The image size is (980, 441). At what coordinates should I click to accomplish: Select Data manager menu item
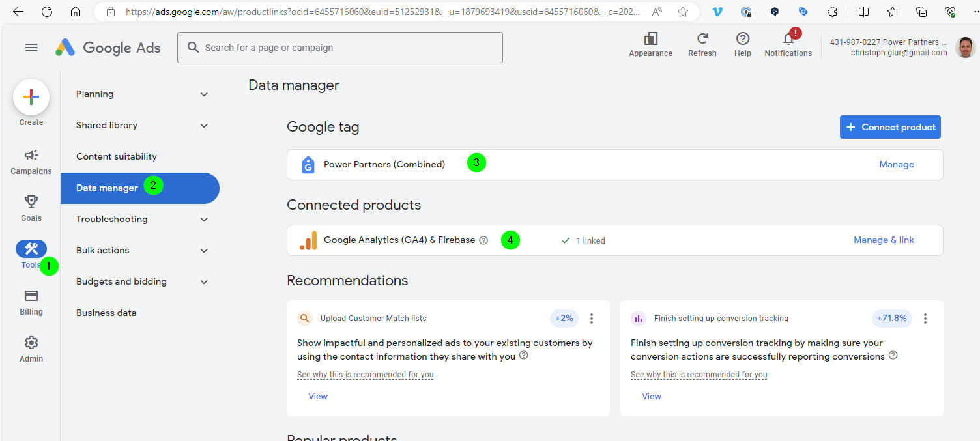coord(140,188)
